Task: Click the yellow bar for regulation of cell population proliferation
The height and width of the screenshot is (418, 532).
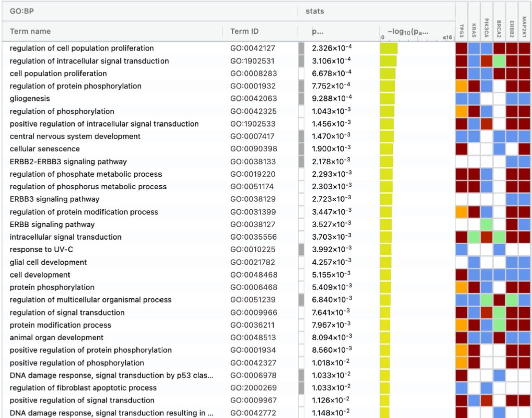Action: (x=389, y=48)
